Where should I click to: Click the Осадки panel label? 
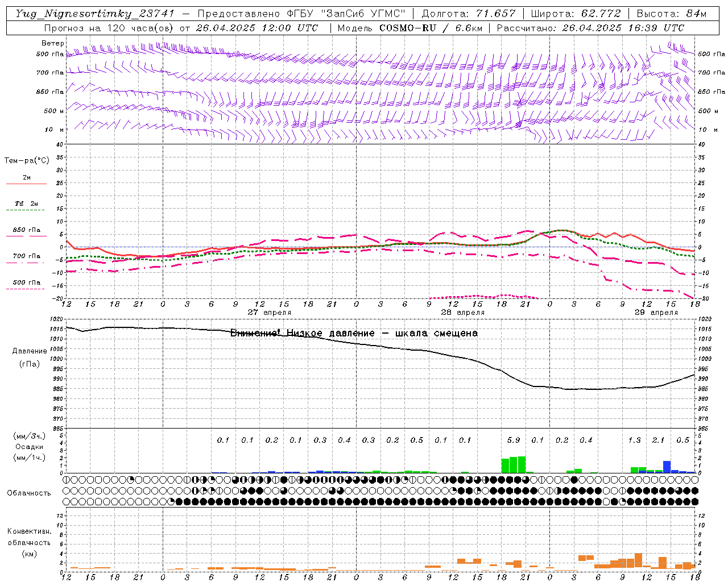(x=30, y=447)
